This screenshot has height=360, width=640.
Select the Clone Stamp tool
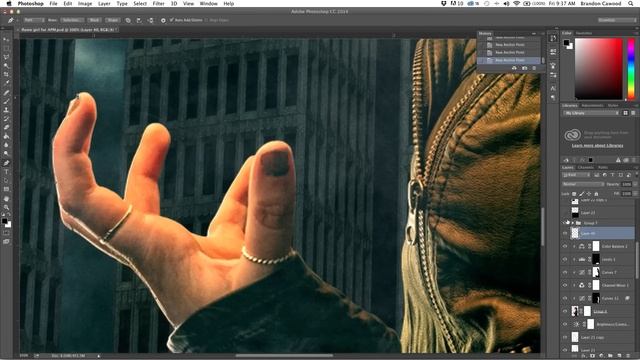click(6, 110)
